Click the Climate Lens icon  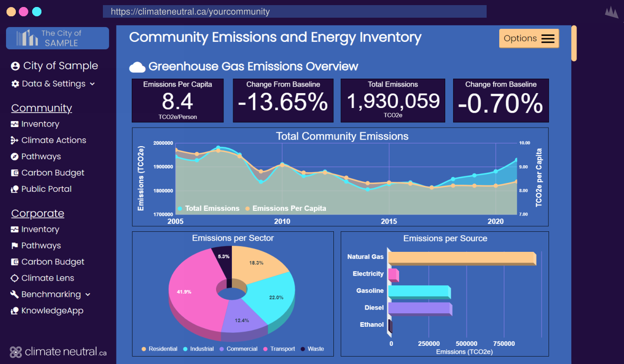14,278
